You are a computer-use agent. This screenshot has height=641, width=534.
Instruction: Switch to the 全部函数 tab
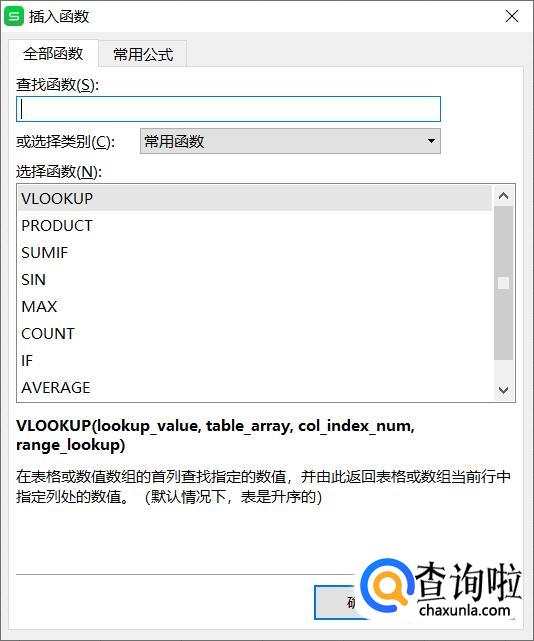click(x=53, y=54)
